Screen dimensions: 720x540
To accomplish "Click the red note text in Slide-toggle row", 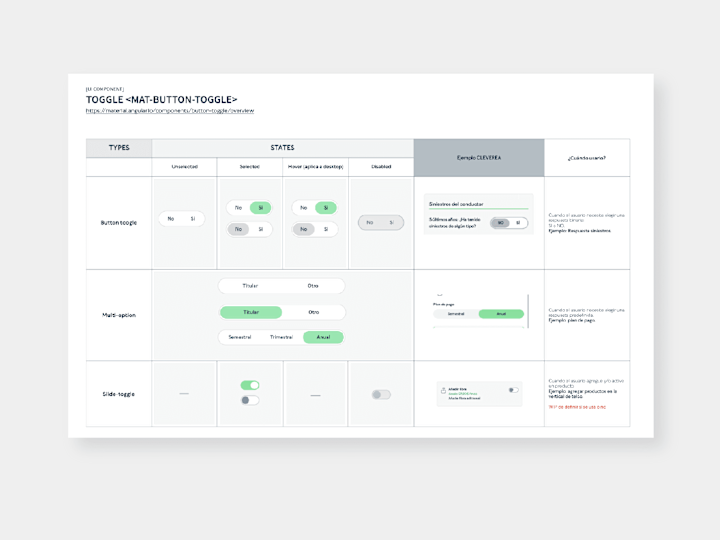I will pos(577,407).
